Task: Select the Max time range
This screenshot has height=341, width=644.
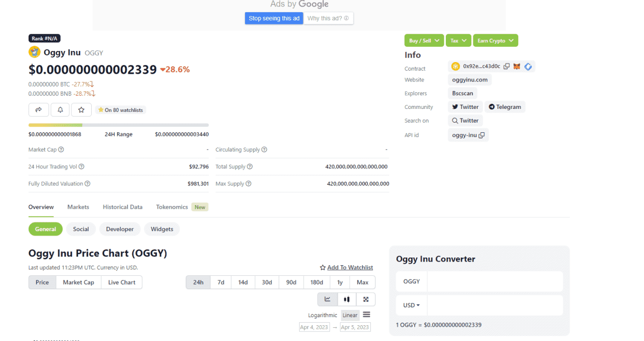Action: (362, 282)
